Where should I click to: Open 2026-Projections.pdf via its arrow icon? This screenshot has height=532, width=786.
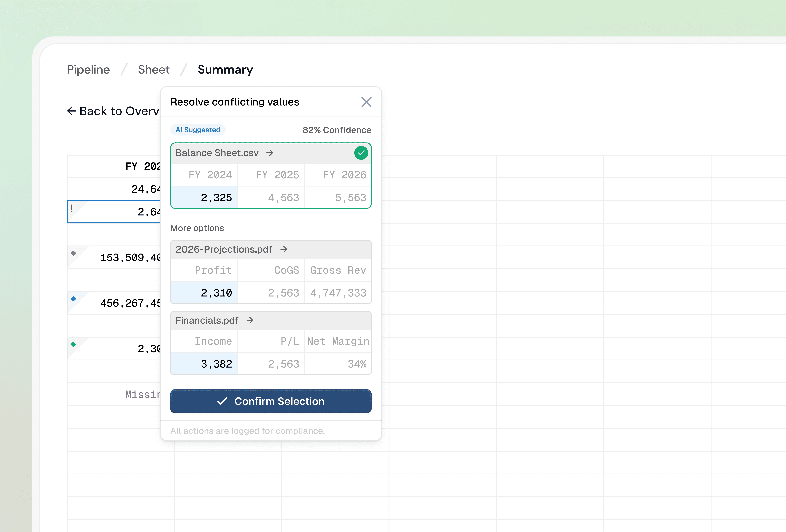point(284,249)
